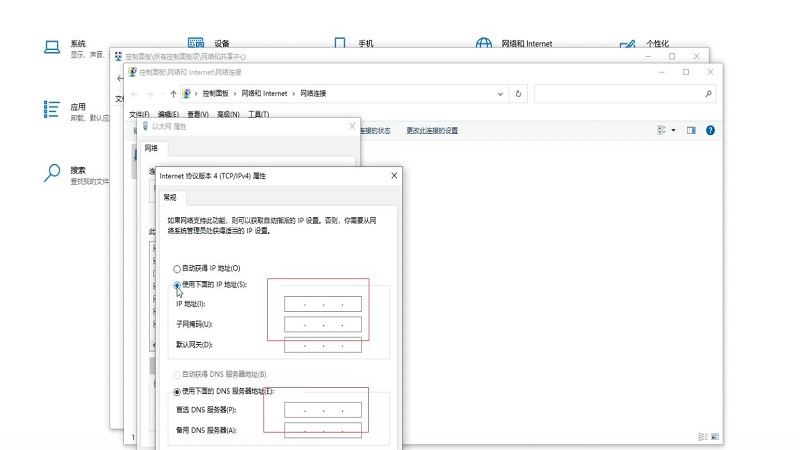Refresh the 网络连接 address bar

point(518,94)
